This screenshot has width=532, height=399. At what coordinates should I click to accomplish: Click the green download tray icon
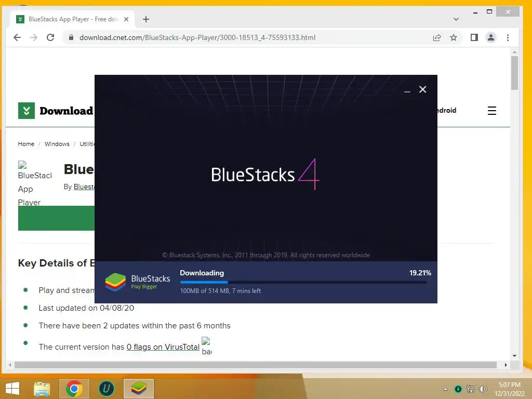click(458, 389)
